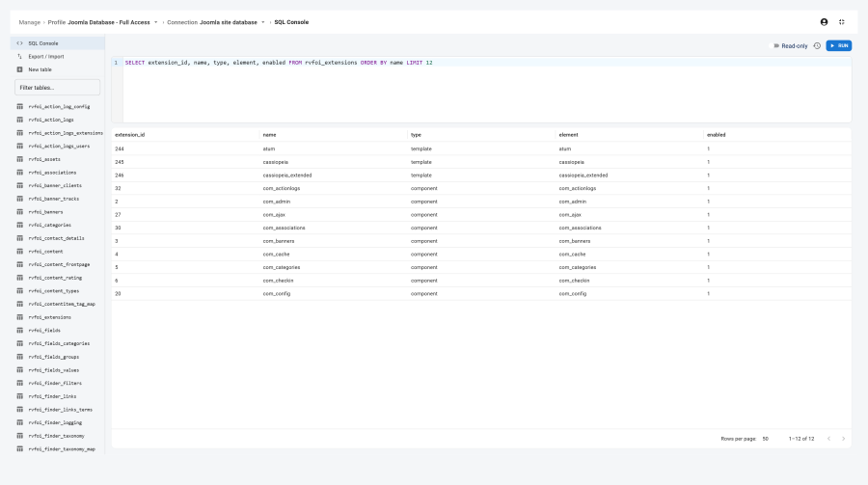The width and height of the screenshot is (868, 485).
Task: Open Export / Import option
Action: 58,57
